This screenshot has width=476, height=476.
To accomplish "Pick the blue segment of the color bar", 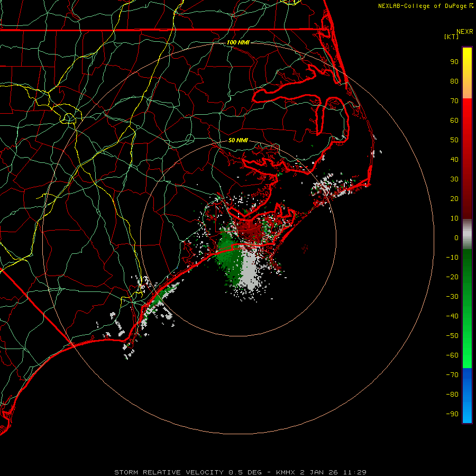I will pyautogui.click(x=467, y=395).
